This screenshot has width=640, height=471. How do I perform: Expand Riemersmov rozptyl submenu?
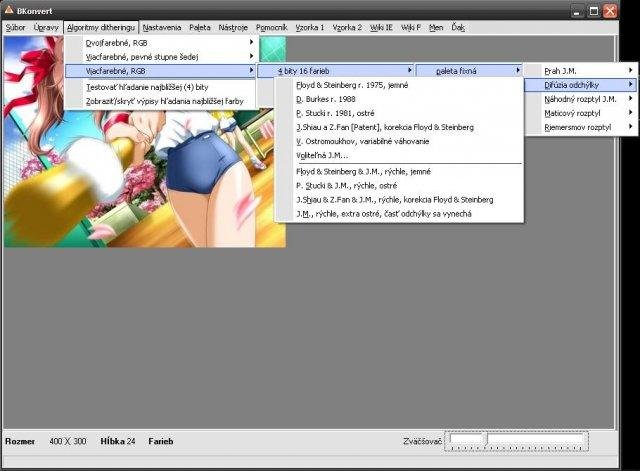(581, 127)
